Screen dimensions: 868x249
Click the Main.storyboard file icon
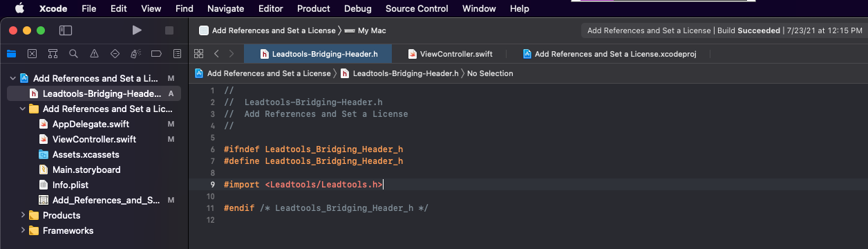44,169
